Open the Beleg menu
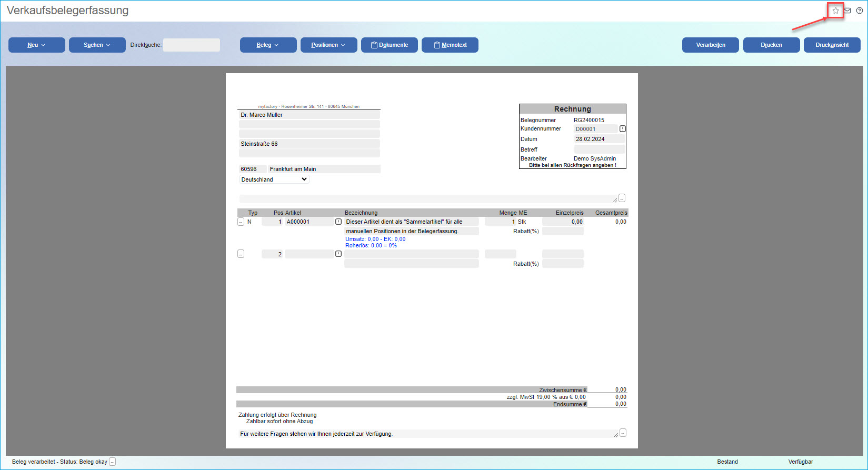 [x=268, y=45]
